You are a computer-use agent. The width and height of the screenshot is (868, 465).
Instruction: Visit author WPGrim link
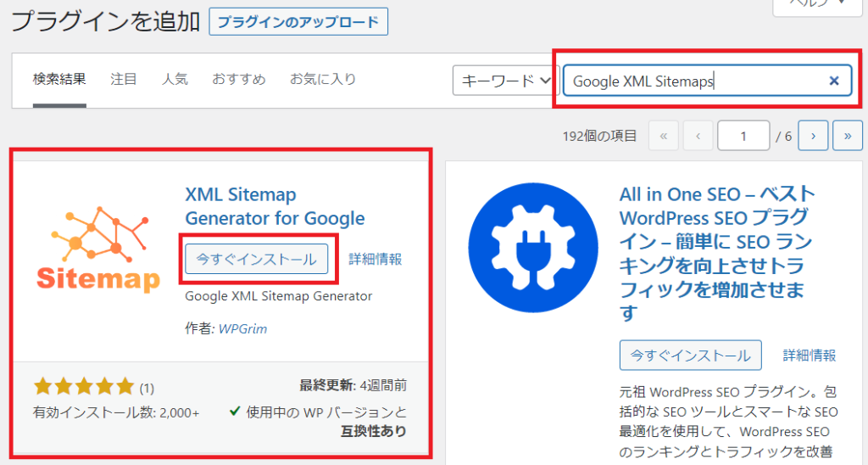[x=242, y=328]
